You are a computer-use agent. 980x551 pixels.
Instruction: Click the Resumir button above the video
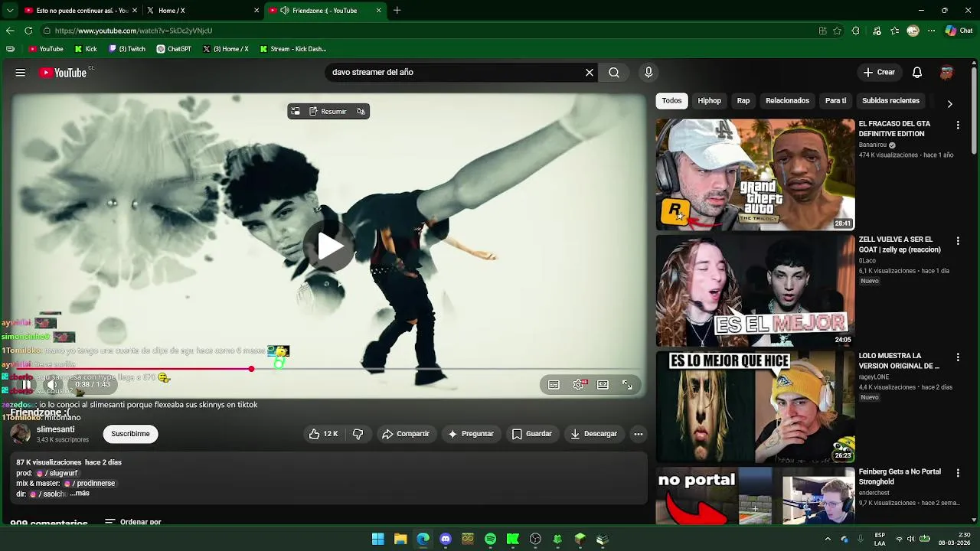coord(328,112)
